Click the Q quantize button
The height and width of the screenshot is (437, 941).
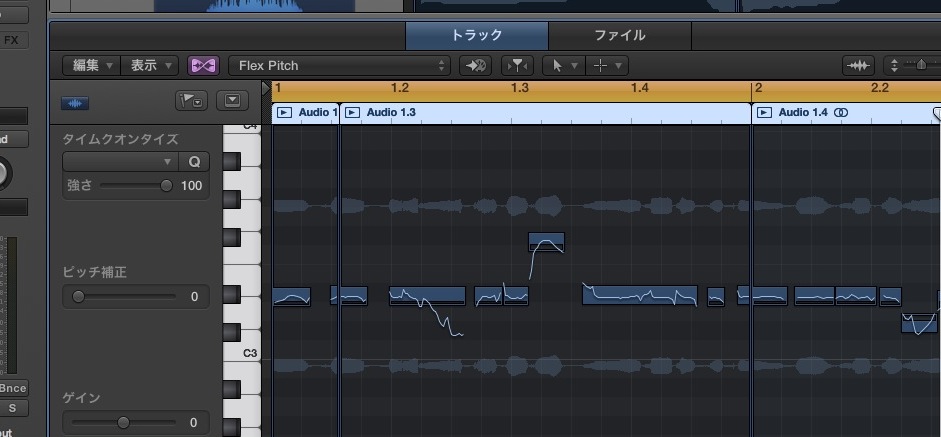pyautogui.click(x=194, y=162)
